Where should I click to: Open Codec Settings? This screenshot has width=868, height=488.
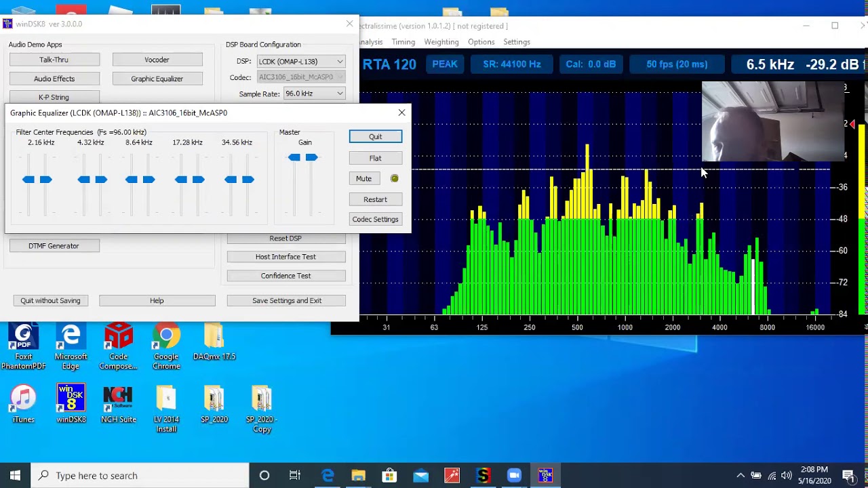pyautogui.click(x=376, y=219)
